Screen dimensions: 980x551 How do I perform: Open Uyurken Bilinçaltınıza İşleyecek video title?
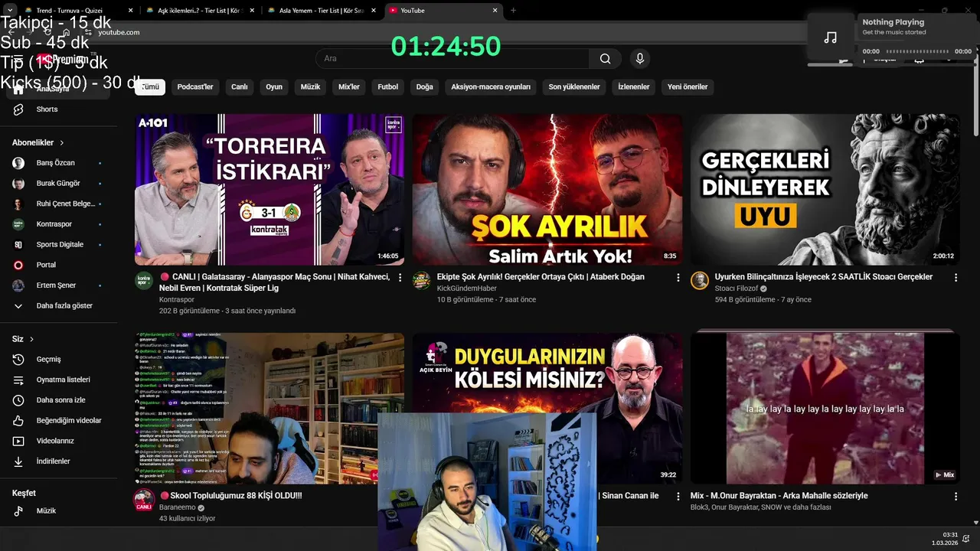click(824, 277)
